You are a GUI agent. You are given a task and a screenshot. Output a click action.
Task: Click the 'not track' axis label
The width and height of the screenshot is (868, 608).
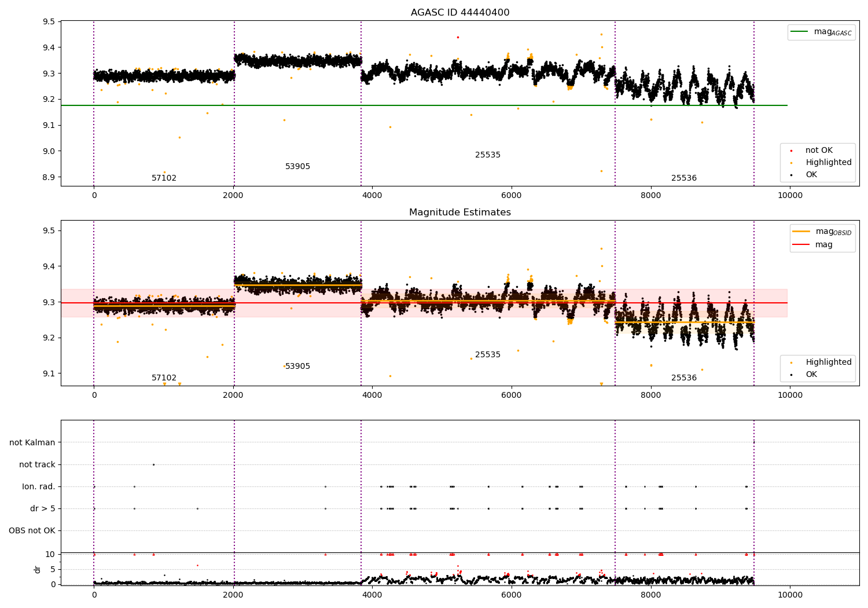[x=37, y=465]
